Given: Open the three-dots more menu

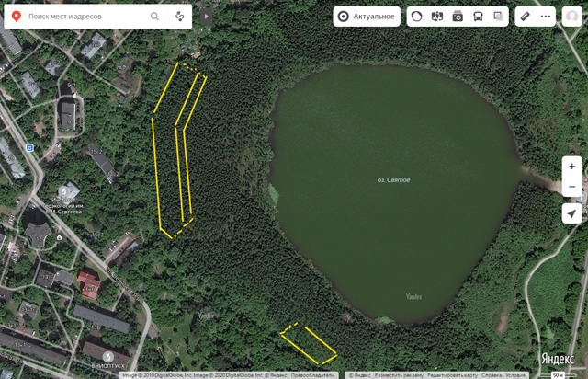Looking at the screenshot, I should pos(546,17).
